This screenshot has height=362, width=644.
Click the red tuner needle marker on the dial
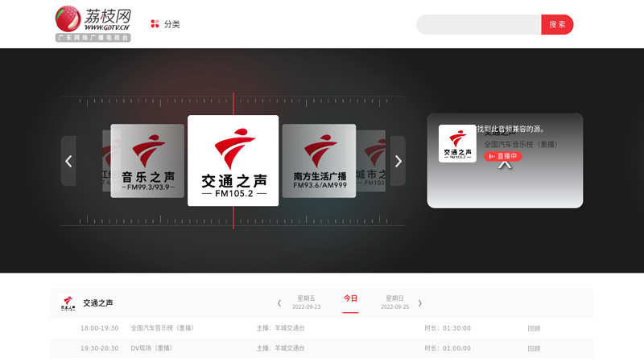coord(233,104)
